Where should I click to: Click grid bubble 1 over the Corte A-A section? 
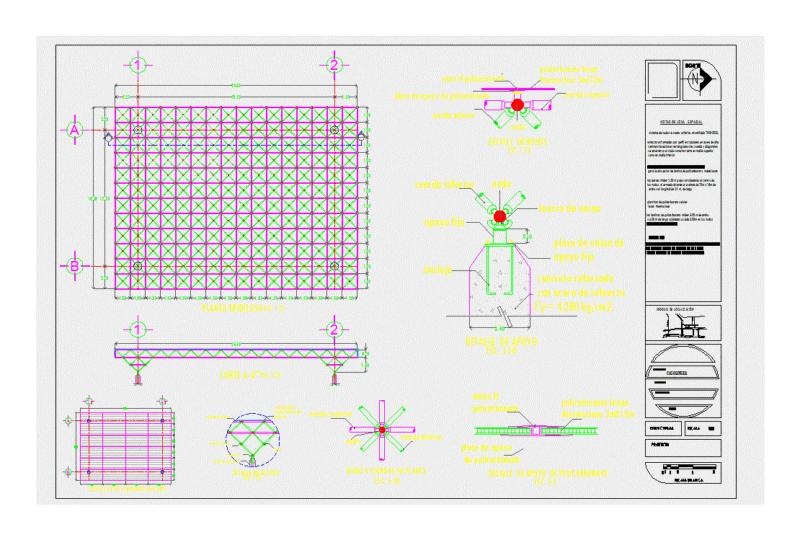click(x=138, y=330)
